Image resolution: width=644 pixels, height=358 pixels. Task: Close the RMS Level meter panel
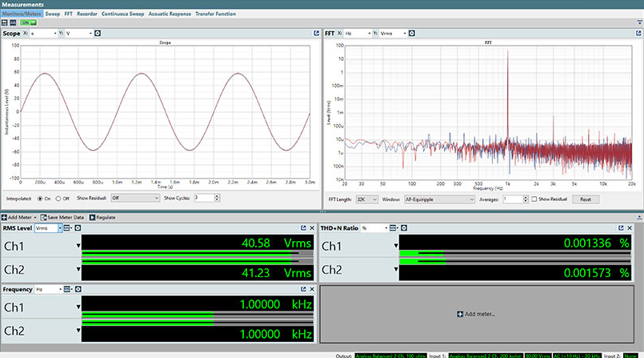313,228
